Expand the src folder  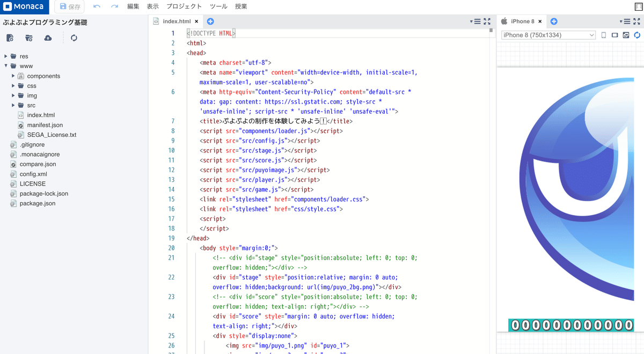pos(13,105)
